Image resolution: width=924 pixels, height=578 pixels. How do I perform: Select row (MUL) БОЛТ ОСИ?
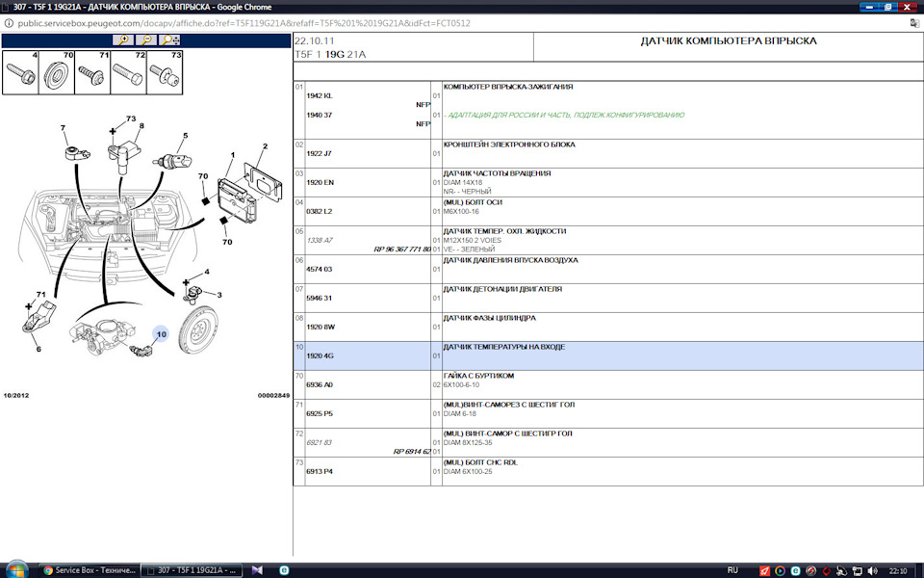(x=608, y=211)
